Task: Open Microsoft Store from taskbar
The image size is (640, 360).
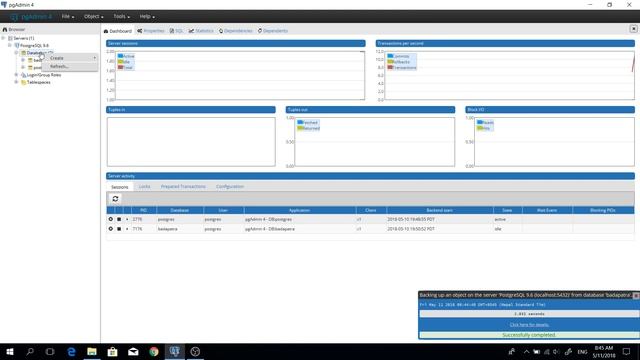Action: (x=112, y=351)
